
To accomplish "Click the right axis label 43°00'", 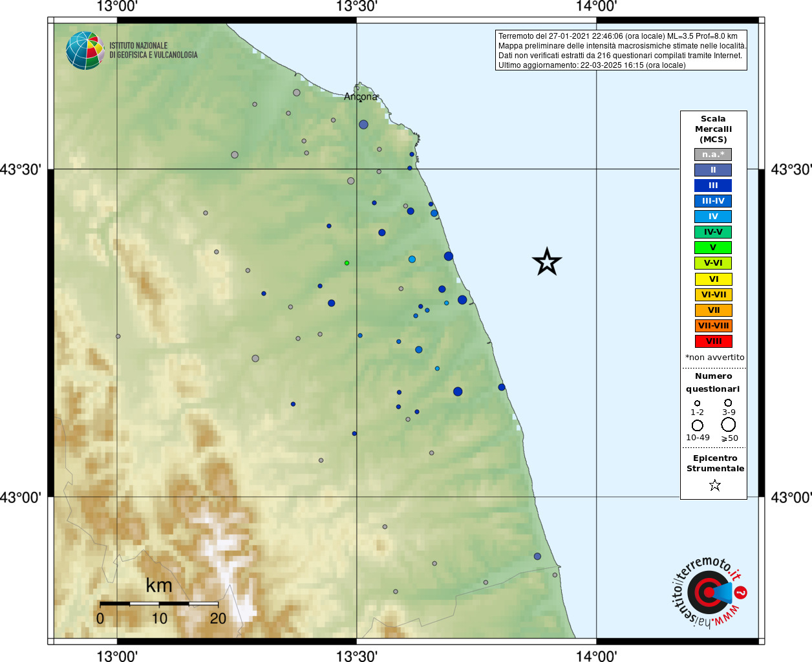I will [x=791, y=497].
